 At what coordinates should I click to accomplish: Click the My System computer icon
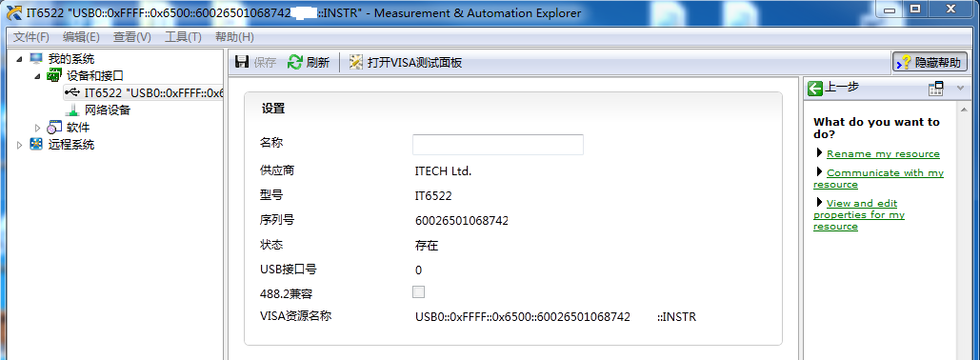(x=36, y=59)
